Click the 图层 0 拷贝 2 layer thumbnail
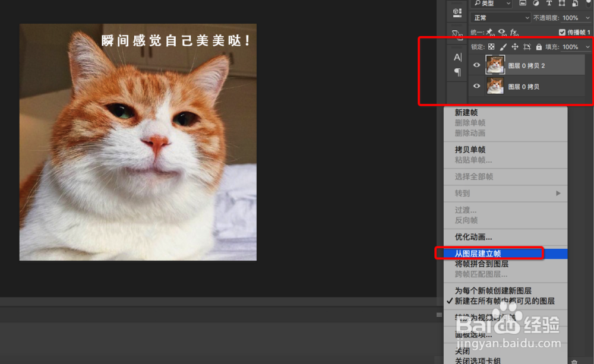This screenshot has width=594, height=364. pos(495,65)
